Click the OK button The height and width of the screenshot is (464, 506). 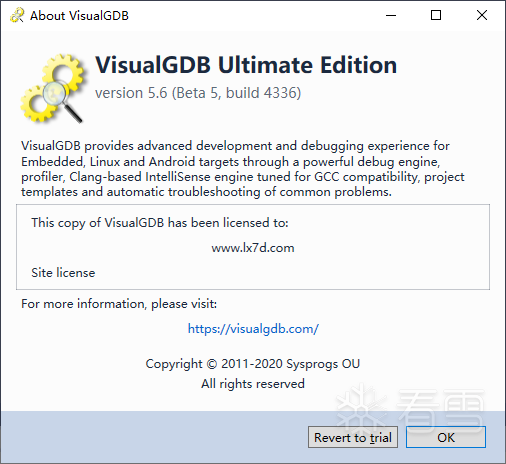point(446,437)
